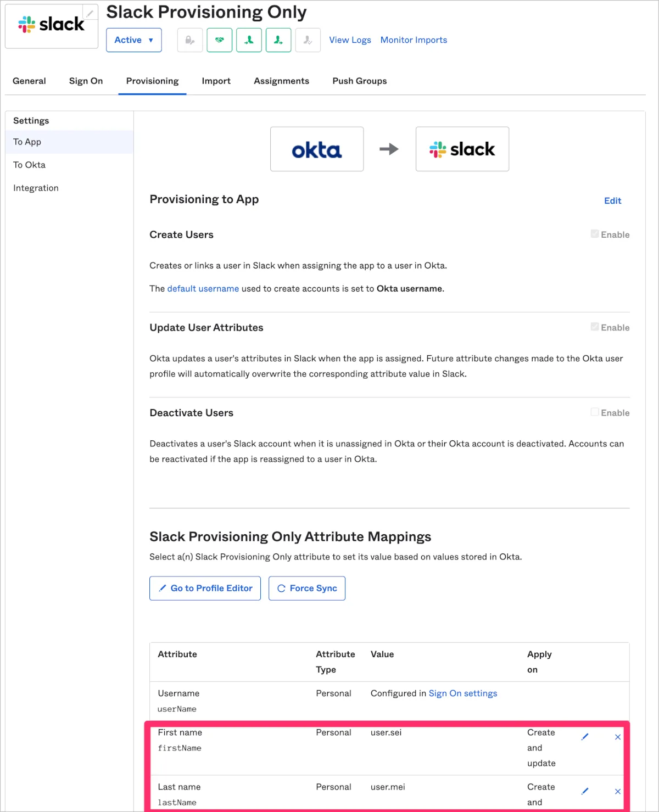Edit the First name attribute mapping
The height and width of the screenshot is (812, 659).
(585, 737)
